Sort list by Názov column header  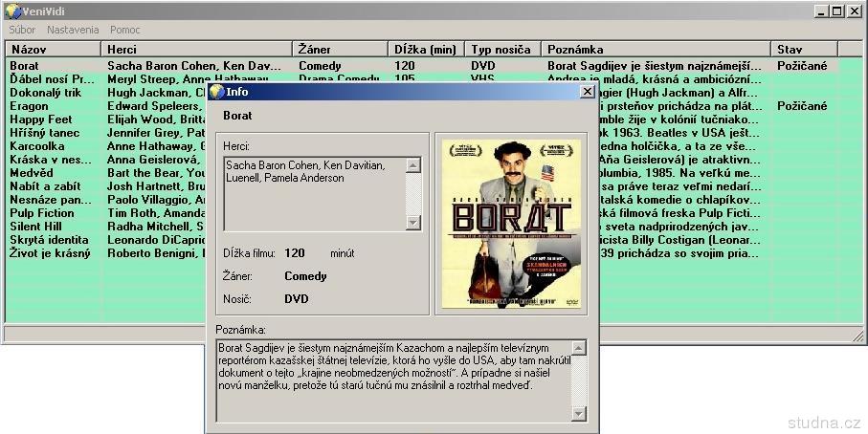(53, 49)
